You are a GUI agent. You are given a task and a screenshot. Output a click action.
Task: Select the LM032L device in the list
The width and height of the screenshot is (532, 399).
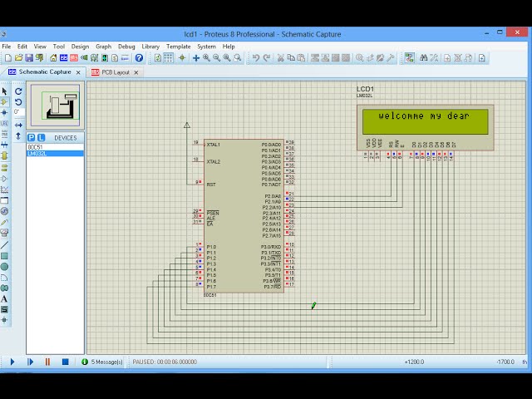click(55, 153)
